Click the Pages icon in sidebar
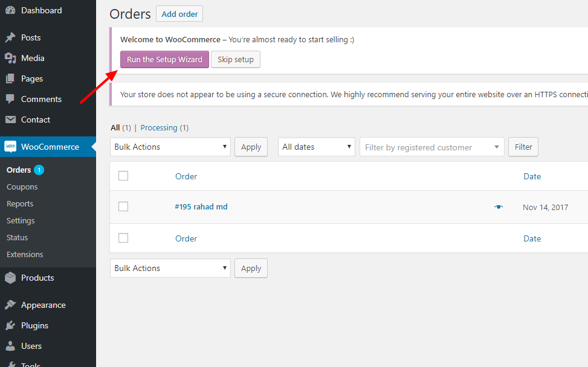 (x=10, y=78)
